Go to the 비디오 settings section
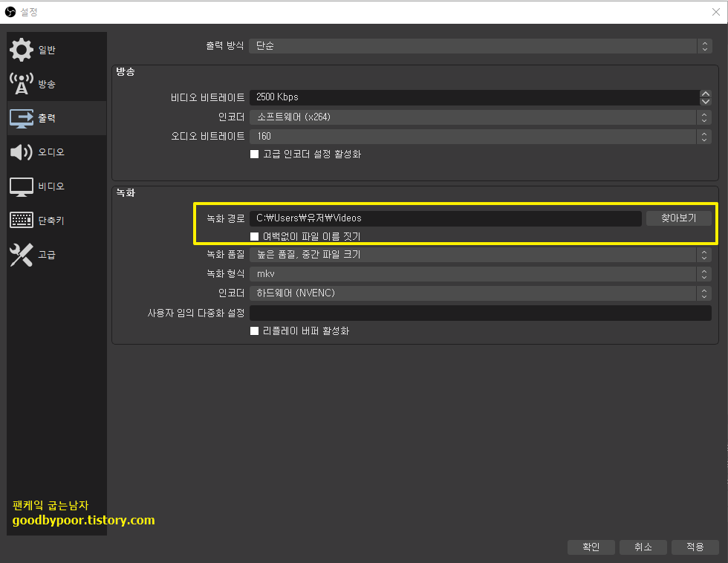The image size is (728, 563). click(56, 186)
